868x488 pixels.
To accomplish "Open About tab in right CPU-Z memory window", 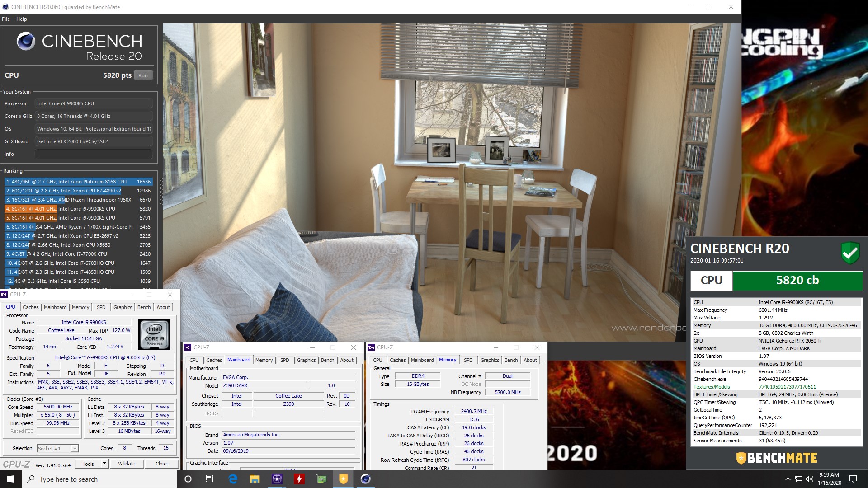I will [530, 360].
